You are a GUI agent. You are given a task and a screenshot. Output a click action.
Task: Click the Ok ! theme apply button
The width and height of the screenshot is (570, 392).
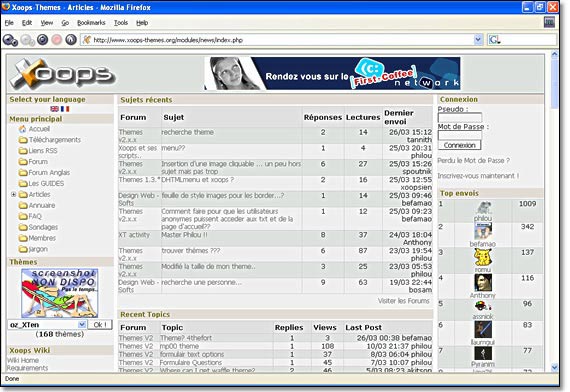(100, 324)
